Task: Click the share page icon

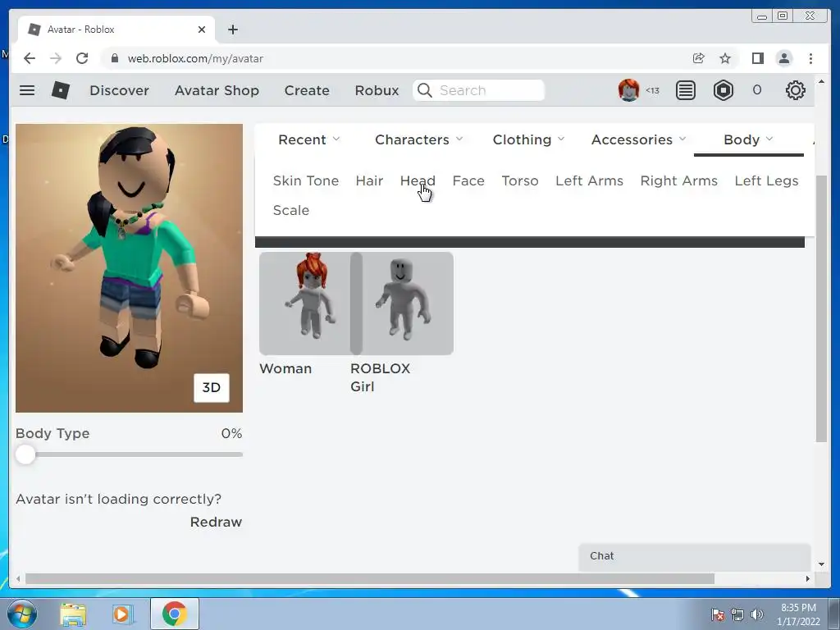Action: 698,58
